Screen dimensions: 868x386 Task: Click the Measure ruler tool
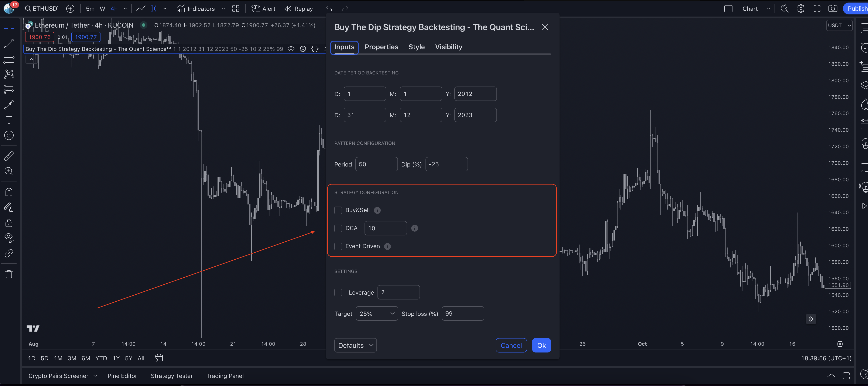[x=9, y=156]
